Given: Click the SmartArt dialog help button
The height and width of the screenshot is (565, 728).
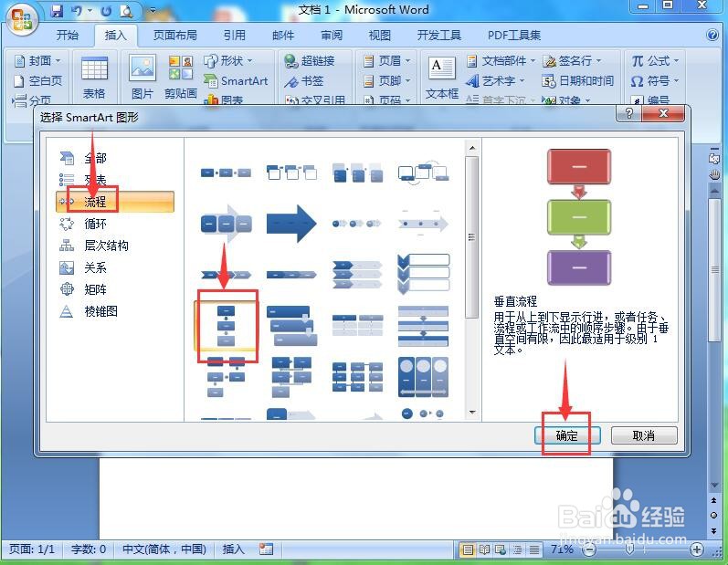Looking at the screenshot, I should [628, 113].
